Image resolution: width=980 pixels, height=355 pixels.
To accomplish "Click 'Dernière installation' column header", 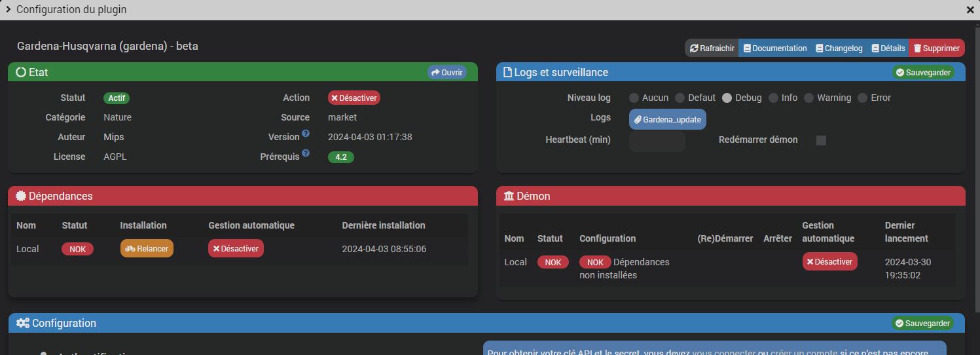I will coord(384,225).
